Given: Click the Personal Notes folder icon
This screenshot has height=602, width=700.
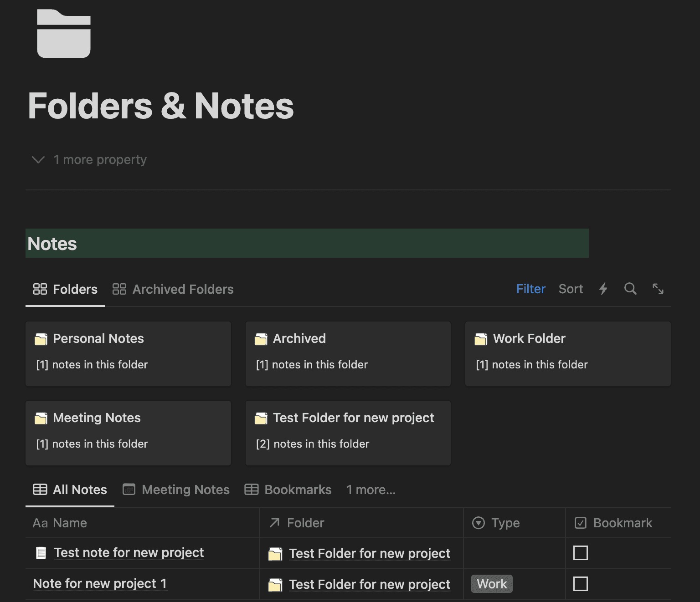Looking at the screenshot, I should coord(41,339).
